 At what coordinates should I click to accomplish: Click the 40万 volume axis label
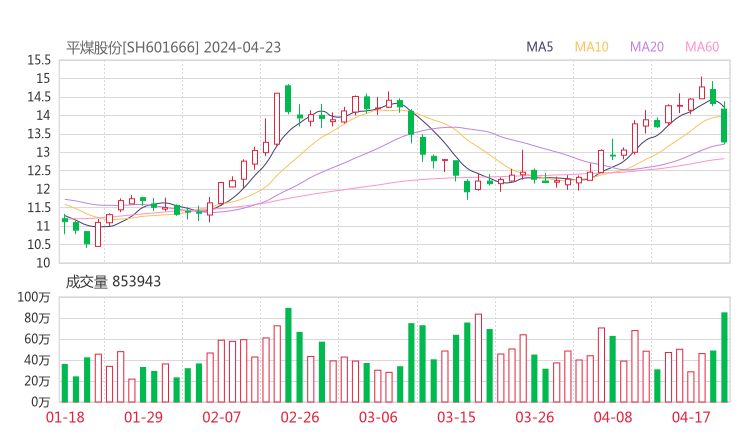[x=37, y=360]
